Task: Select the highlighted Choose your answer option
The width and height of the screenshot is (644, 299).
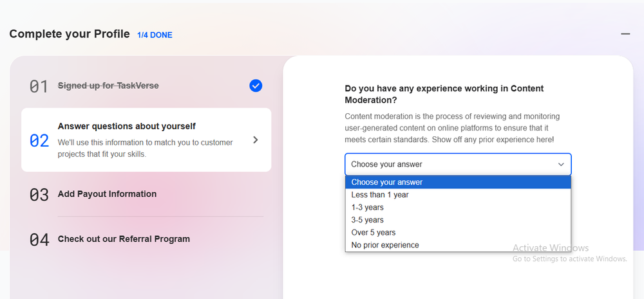Action: pyautogui.click(x=457, y=182)
